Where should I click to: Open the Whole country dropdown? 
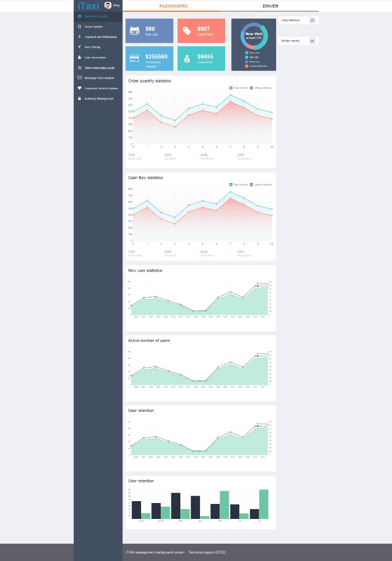pos(313,41)
